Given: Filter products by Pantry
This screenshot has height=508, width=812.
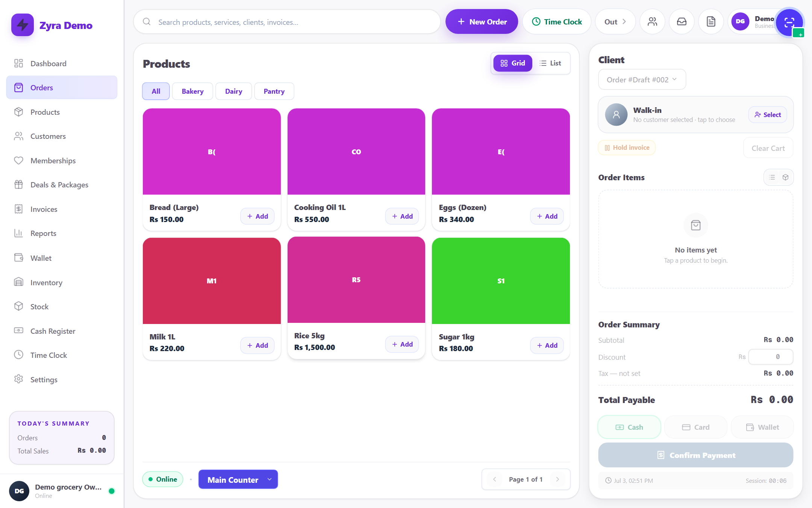Looking at the screenshot, I should [x=274, y=91].
